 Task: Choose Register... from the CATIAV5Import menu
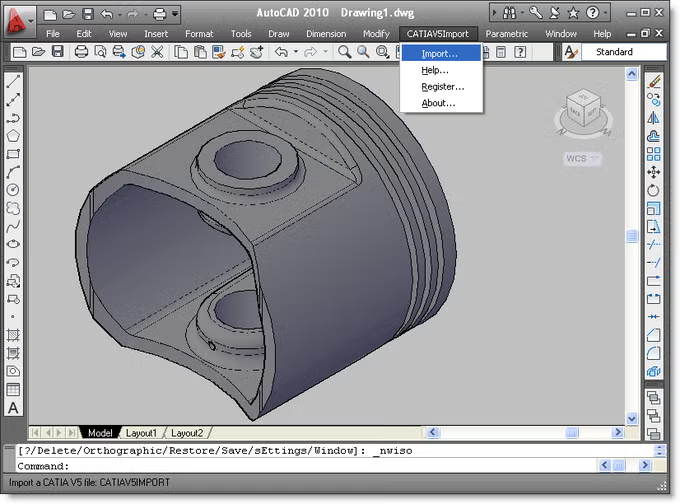click(442, 87)
